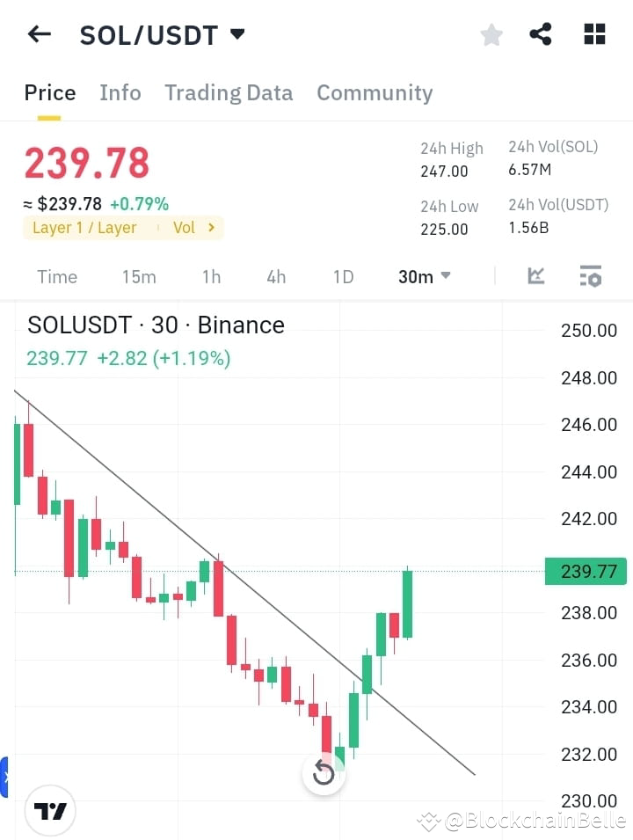633x840 pixels.
Task: Open the indicators settings icon beside chart icon
Action: tap(590, 276)
